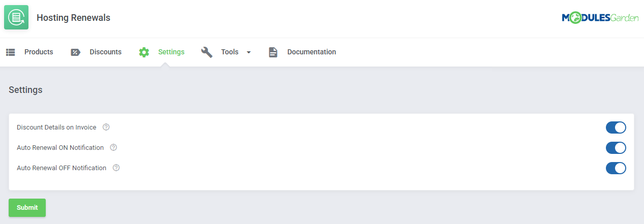The height and width of the screenshot is (224, 644).
Task: Click the Auto Renewal ON Notification label
Action: (60, 147)
